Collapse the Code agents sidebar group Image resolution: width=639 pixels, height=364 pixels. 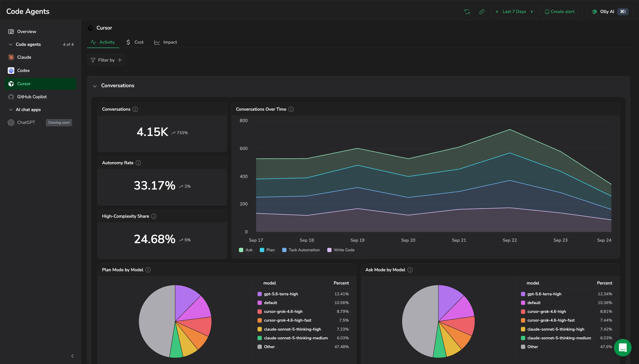(11, 44)
